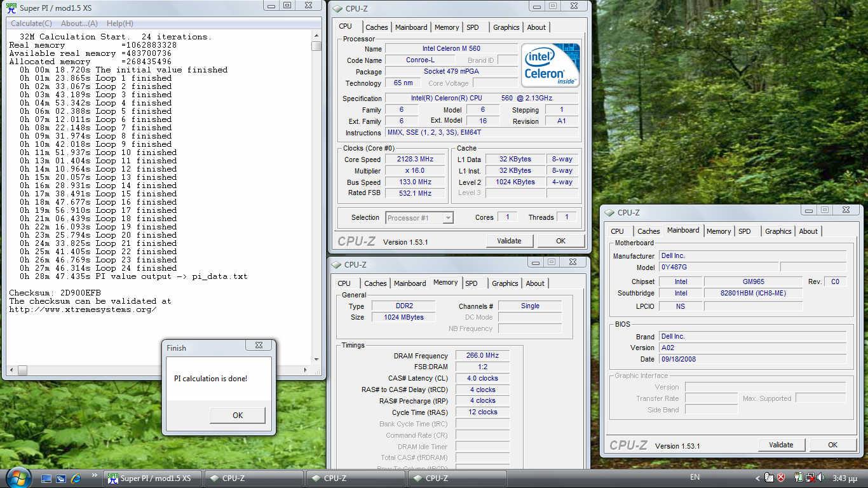This screenshot has height=488, width=868.
Task: Click the touchpad device tray icon
Action: coord(770,478)
